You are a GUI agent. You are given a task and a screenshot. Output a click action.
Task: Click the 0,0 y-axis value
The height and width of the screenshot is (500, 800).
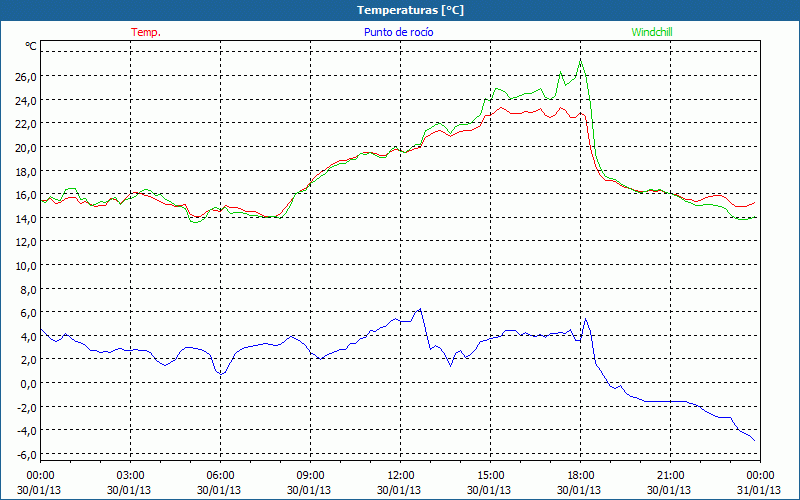click(x=29, y=384)
